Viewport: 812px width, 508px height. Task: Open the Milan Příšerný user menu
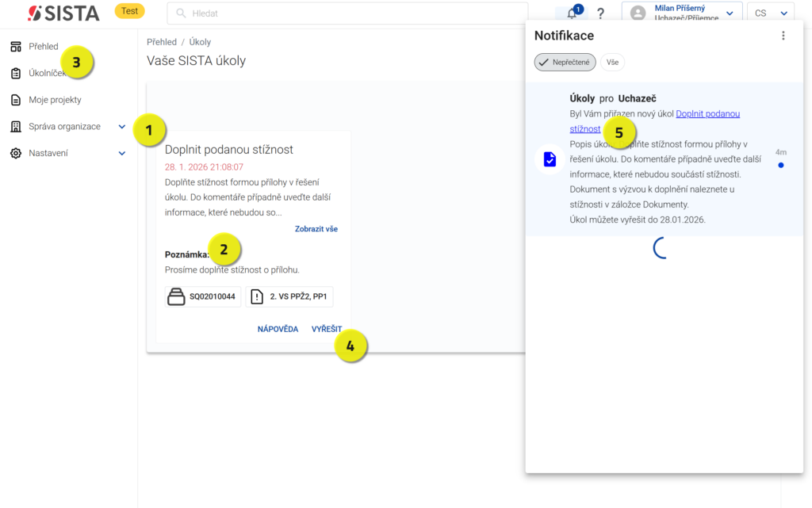coord(682,13)
